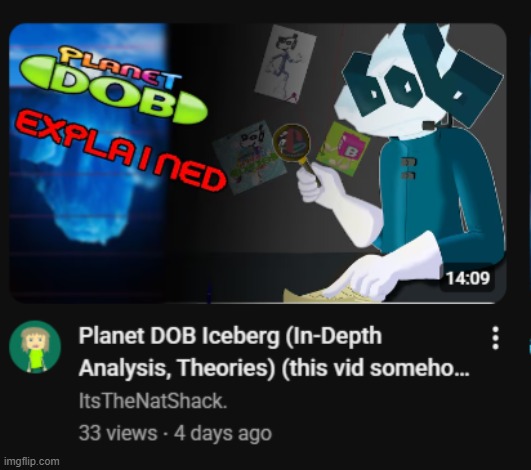
Task: Click the magnifying glass in the thumbnail
Action: point(296,149)
